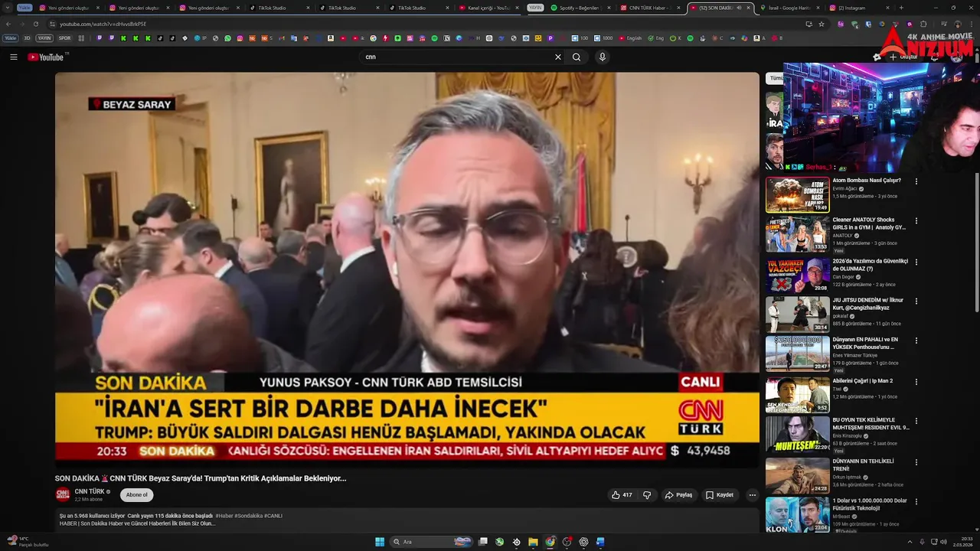Start voice search with the microphone icon
The width and height of the screenshot is (980, 551).
603,57
